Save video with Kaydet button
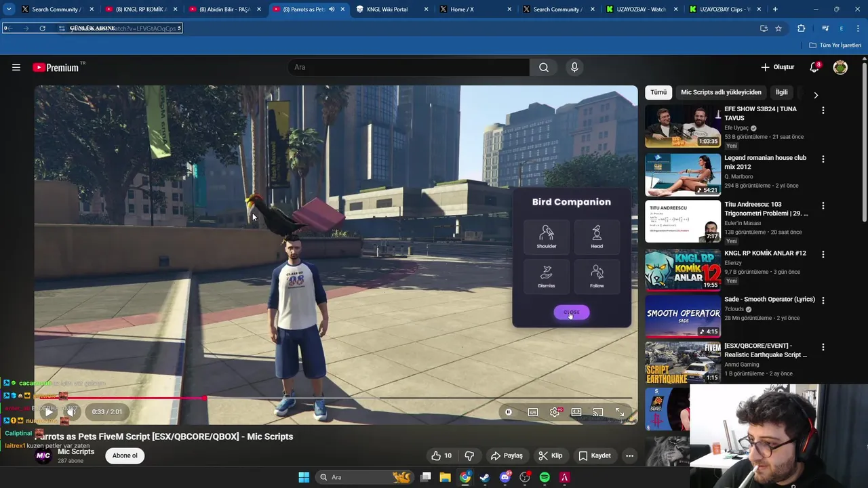This screenshot has width=868, height=488. pos(595,455)
